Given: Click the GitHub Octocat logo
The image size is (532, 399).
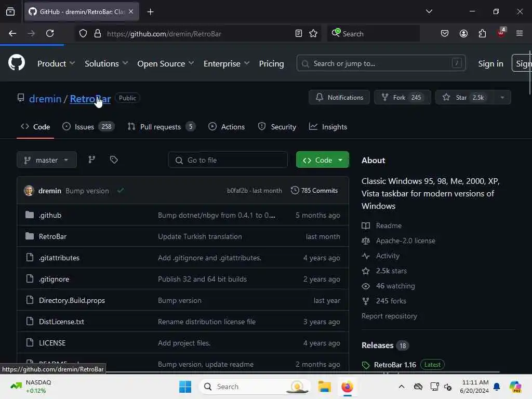Looking at the screenshot, I should 17,63.
